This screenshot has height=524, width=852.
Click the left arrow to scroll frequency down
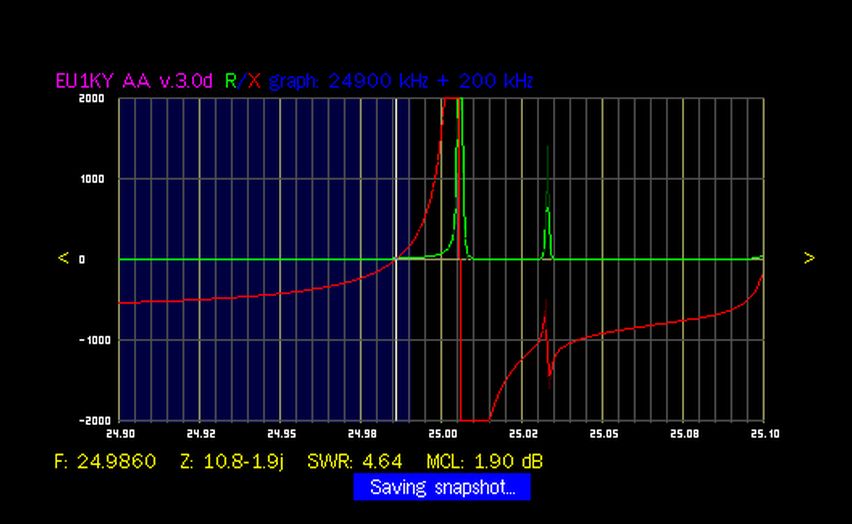tap(63, 258)
